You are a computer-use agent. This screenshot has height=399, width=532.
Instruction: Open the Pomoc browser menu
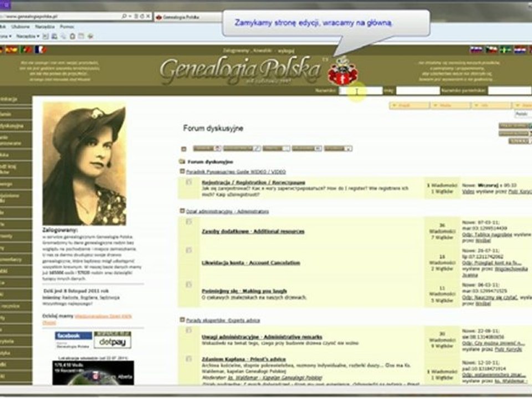pos(67,27)
